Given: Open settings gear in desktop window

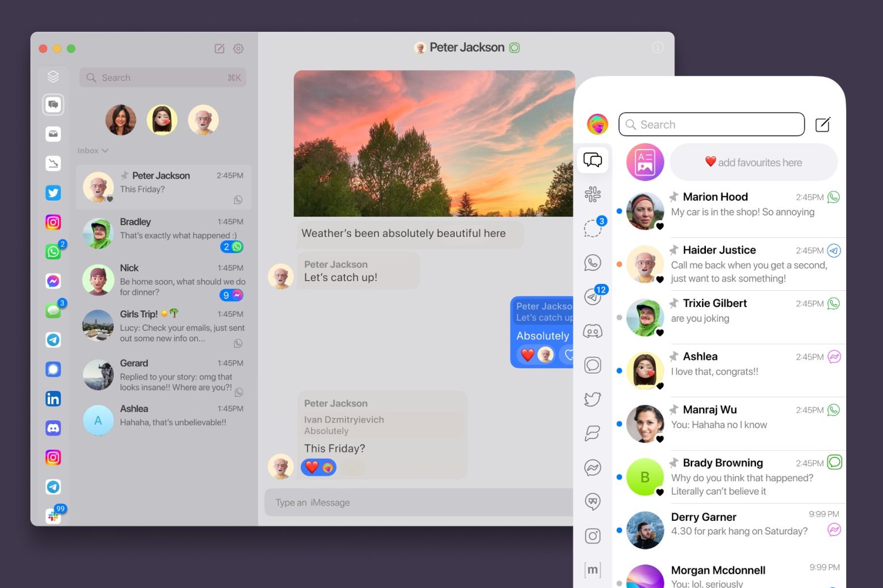Looking at the screenshot, I should 239,48.
